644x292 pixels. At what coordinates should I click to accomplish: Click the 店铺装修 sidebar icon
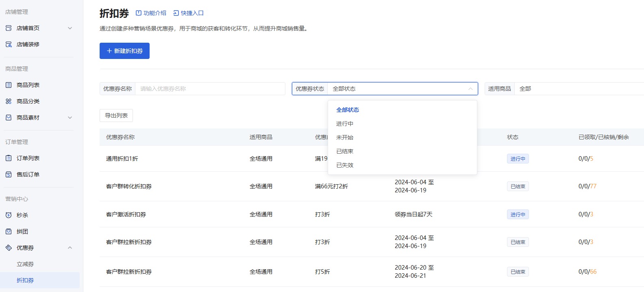pos(9,44)
